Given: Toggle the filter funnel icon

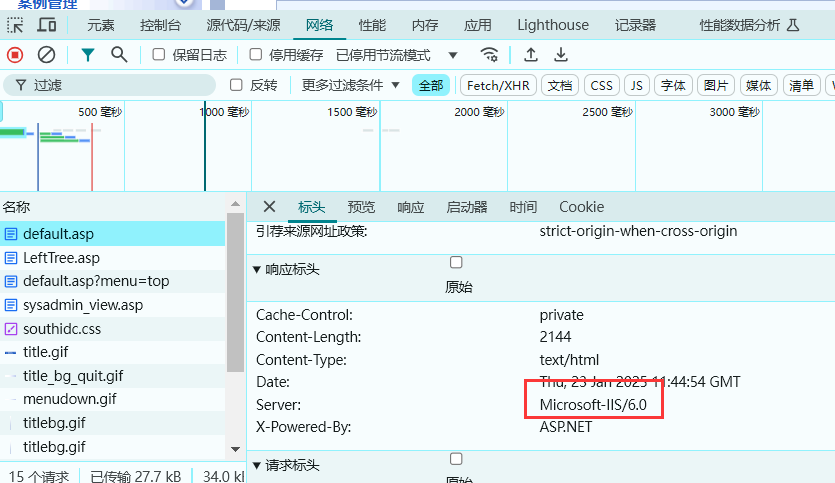Looking at the screenshot, I should pyautogui.click(x=88, y=55).
